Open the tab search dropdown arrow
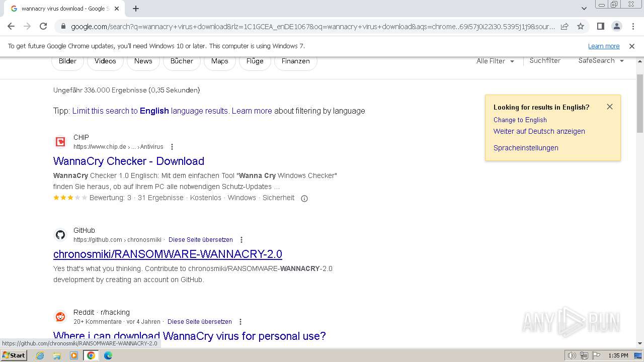This screenshot has height=362, width=644. pos(584,8)
